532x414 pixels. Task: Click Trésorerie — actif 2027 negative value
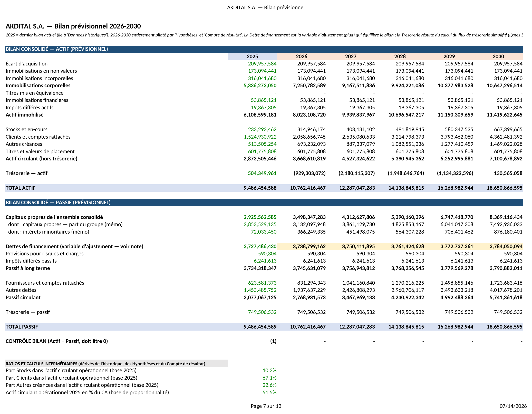coord(357,173)
